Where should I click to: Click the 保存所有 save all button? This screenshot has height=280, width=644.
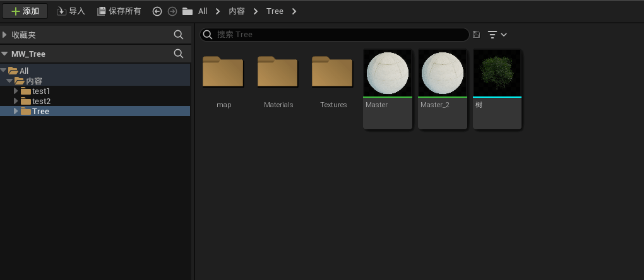[119, 11]
